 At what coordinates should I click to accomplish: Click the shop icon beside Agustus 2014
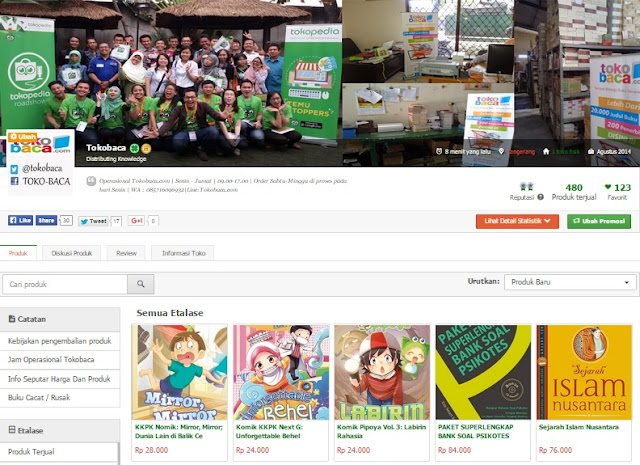(x=591, y=151)
